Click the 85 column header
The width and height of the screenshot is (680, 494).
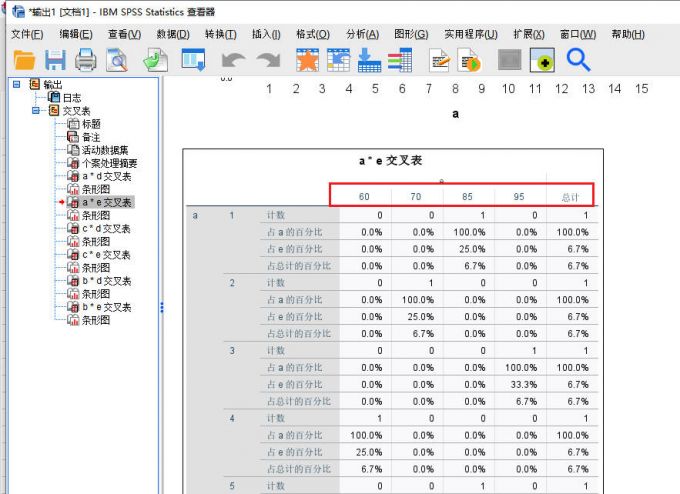coord(467,197)
